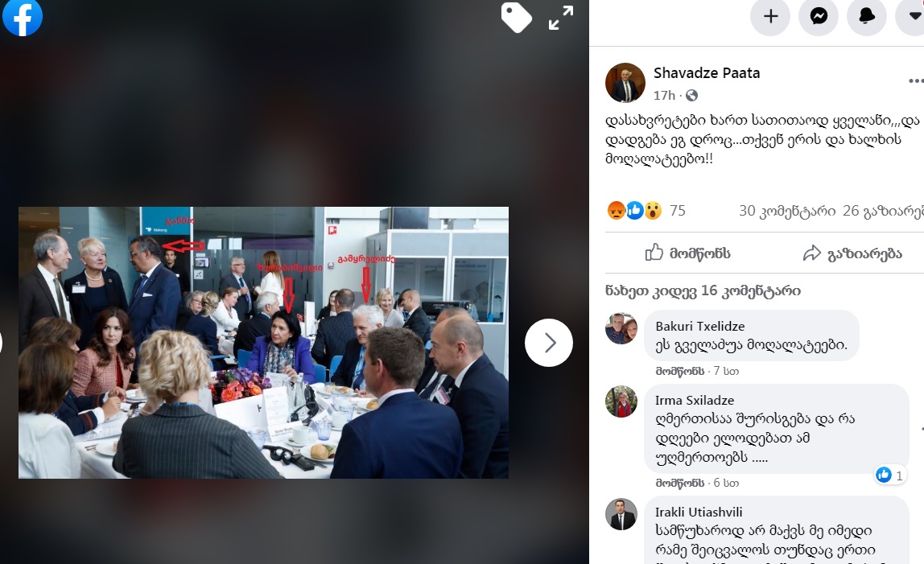This screenshot has height=564, width=924.
Task: Open post options three-dot menu
Action: point(916,80)
